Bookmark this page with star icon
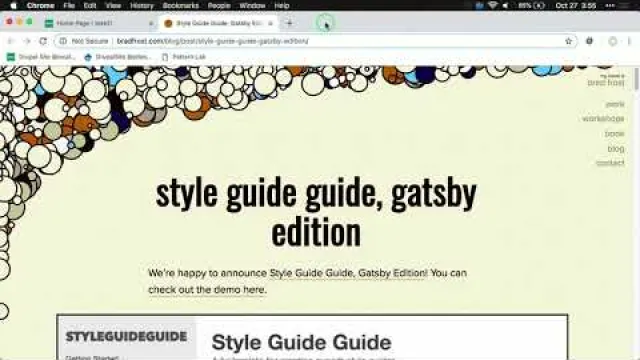 coord(569,41)
